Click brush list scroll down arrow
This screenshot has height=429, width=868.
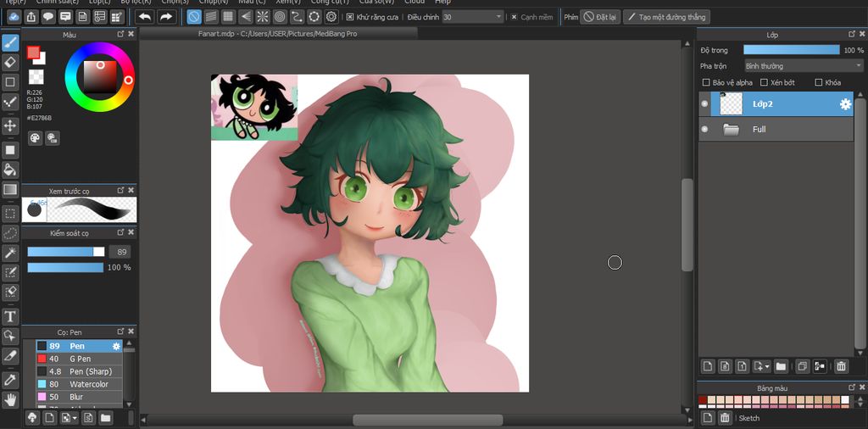tap(129, 404)
